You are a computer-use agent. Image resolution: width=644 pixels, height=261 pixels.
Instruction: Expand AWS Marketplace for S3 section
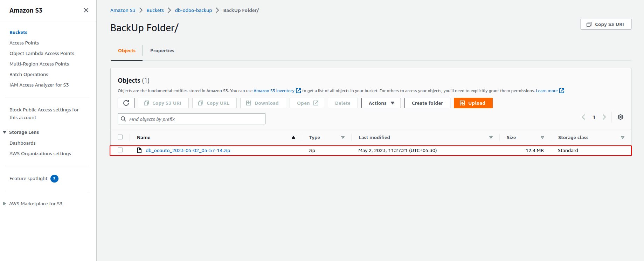coord(5,204)
